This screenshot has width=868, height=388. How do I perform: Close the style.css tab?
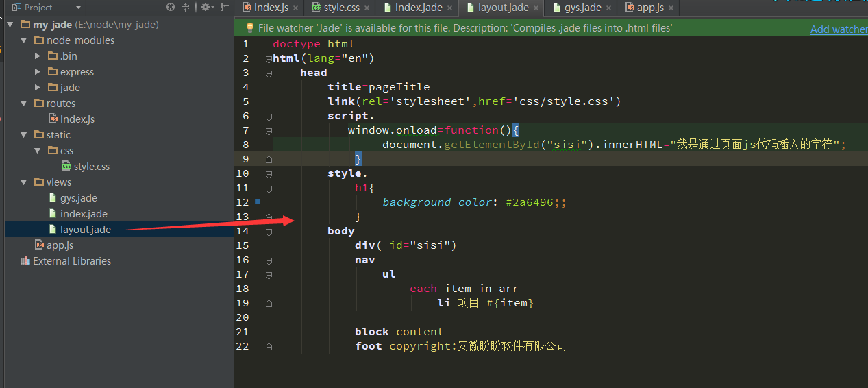click(x=367, y=8)
